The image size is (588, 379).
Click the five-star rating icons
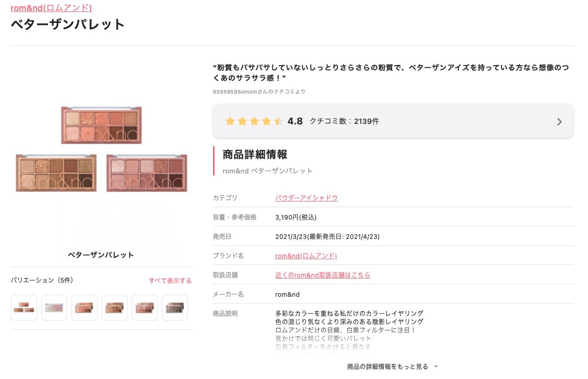coord(254,121)
